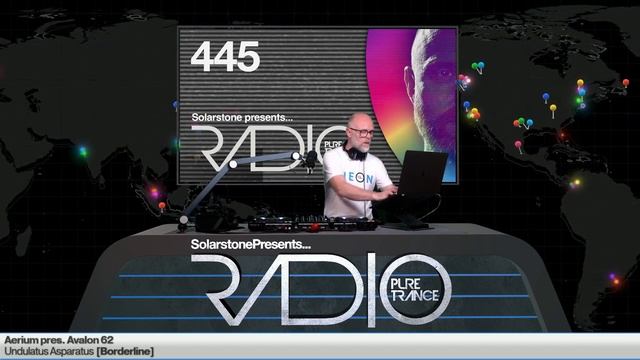This screenshot has height=360, width=640.
Task: Click the track title "Undulatus Asparatus"
Action: (49, 351)
